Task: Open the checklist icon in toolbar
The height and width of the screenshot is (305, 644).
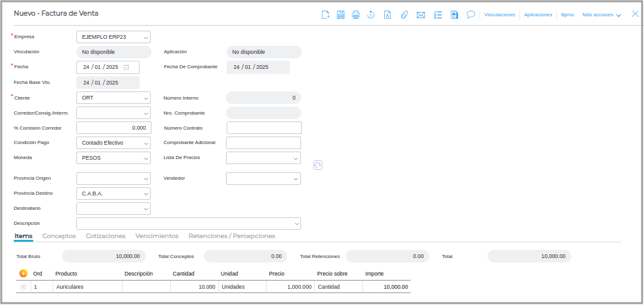Action: coord(437,14)
